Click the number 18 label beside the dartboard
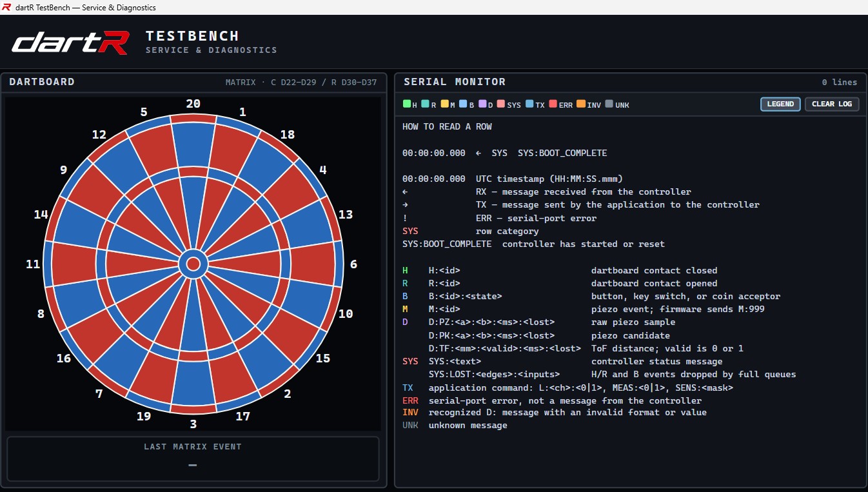The height and width of the screenshot is (492, 868). (287, 134)
